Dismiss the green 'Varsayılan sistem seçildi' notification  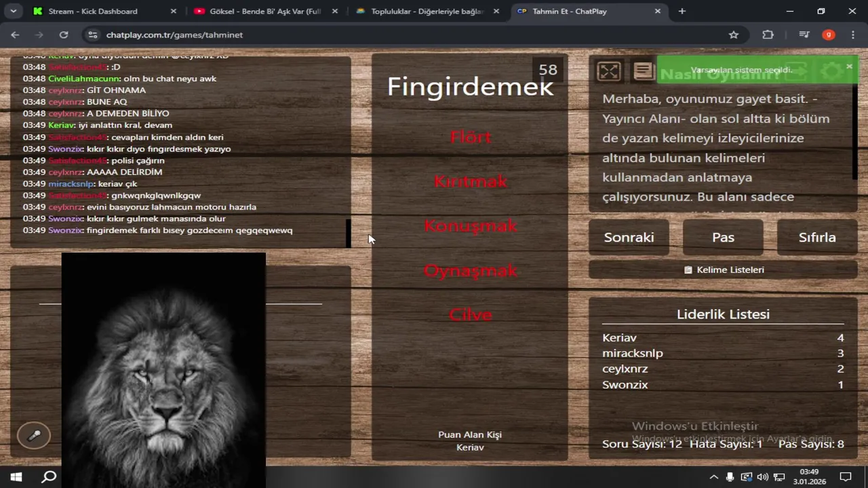[x=849, y=66]
